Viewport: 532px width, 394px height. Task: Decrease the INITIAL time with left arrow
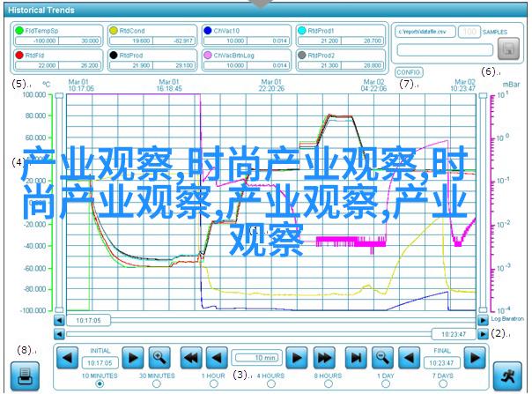(67, 358)
